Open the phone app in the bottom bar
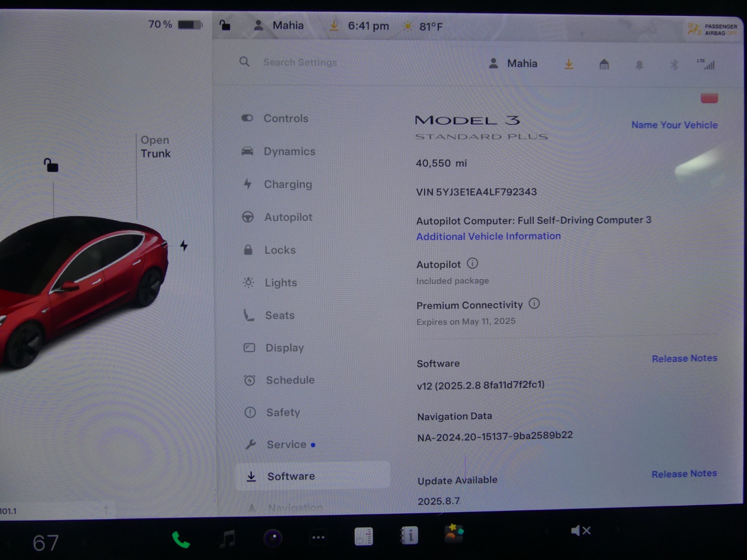The height and width of the screenshot is (560, 747). tap(181, 540)
